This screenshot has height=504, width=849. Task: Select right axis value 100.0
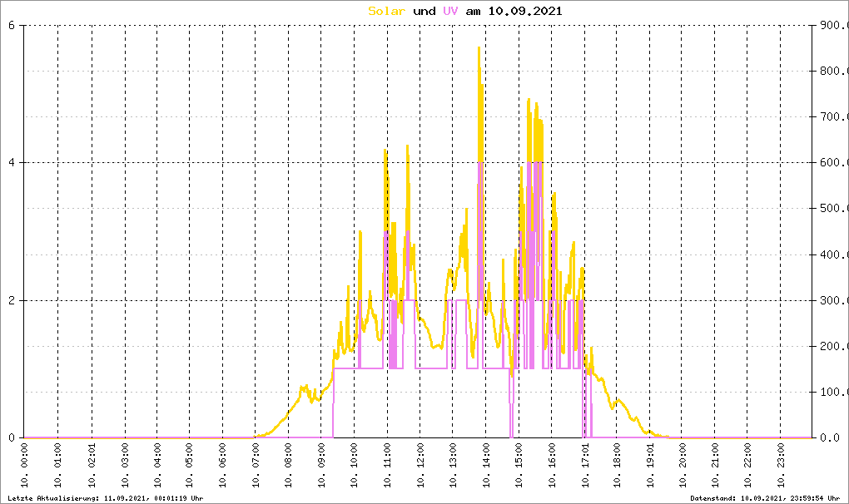click(833, 392)
